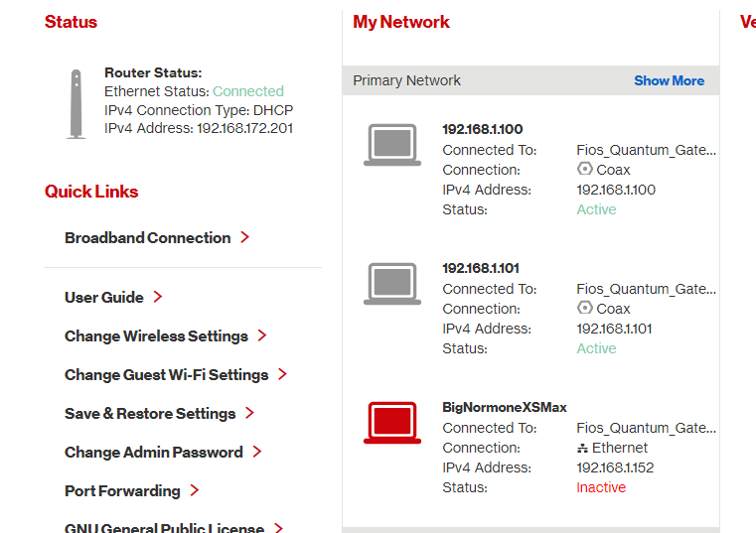Click the 192.168.1.101 device laptop icon
Image resolution: width=756 pixels, height=533 pixels.
pyautogui.click(x=392, y=284)
